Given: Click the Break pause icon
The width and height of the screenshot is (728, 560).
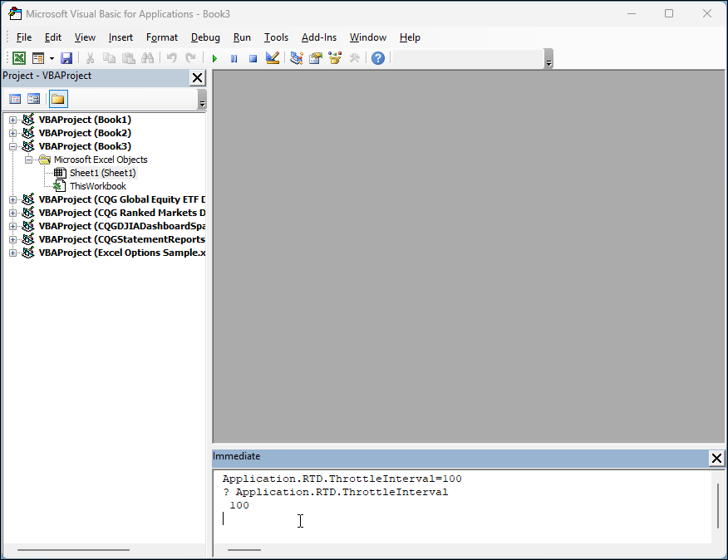Looking at the screenshot, I should [x=234, y=58].
